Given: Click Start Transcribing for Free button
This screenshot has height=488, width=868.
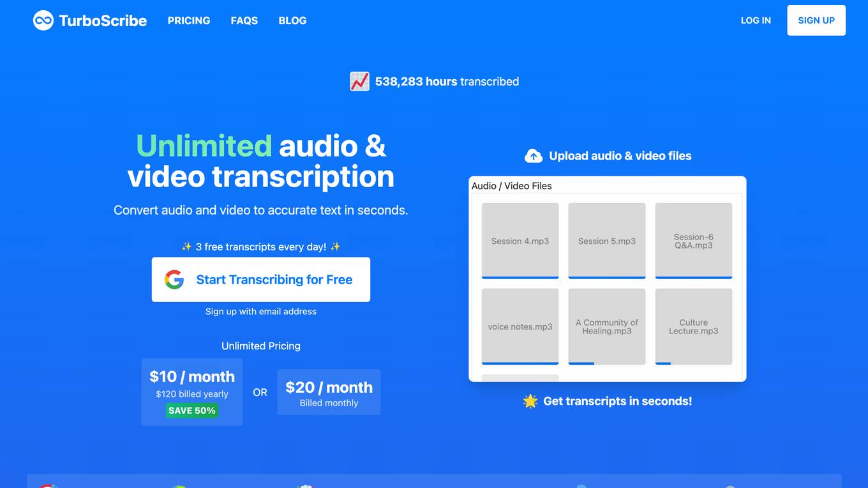Looking at the screenshot, I should pos(261,280).
